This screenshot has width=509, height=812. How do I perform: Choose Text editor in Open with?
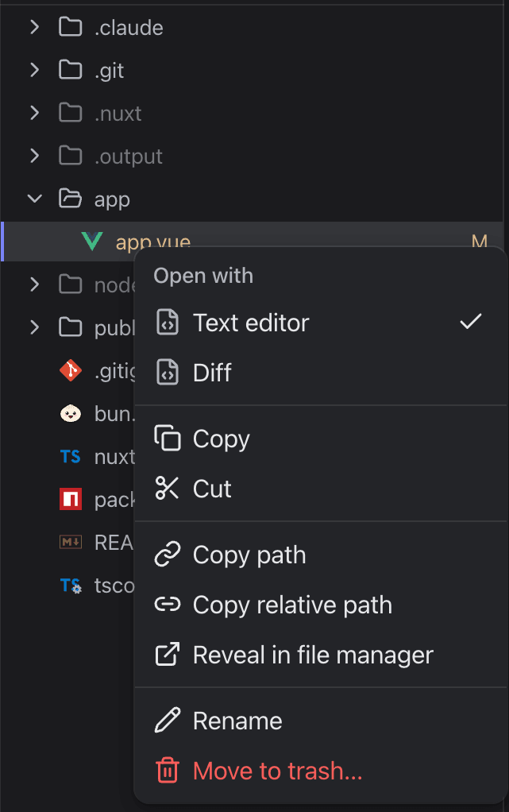321,323
